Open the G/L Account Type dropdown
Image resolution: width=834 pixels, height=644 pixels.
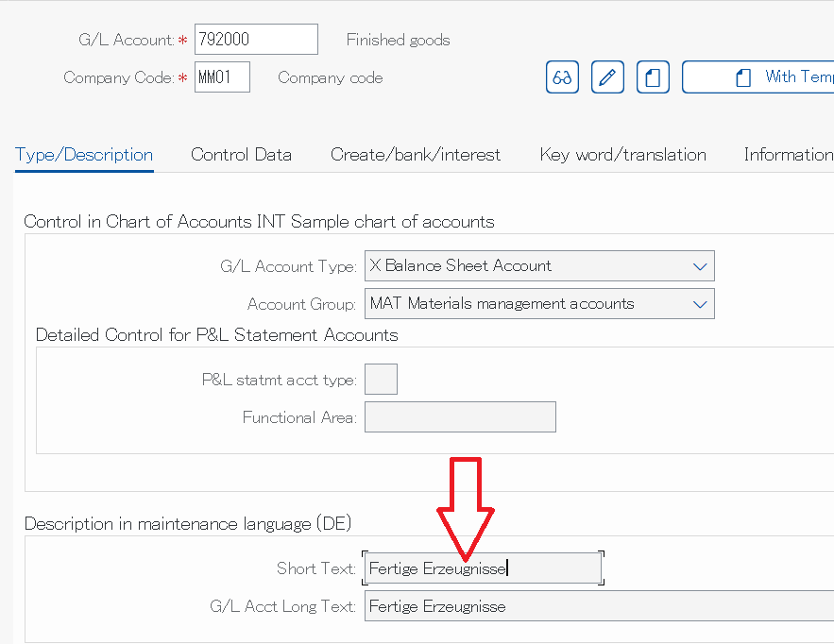coord(700,266)
